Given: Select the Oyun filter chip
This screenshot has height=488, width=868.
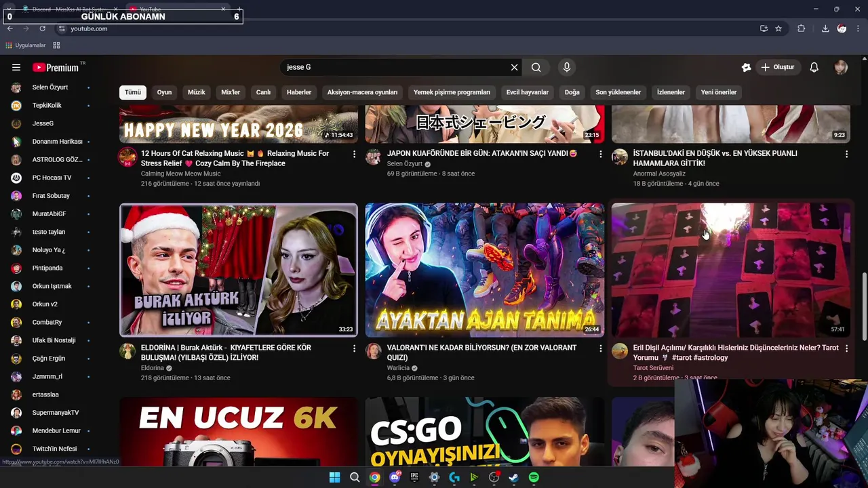Looking at the screenshot, I should [x=164, y=92].
